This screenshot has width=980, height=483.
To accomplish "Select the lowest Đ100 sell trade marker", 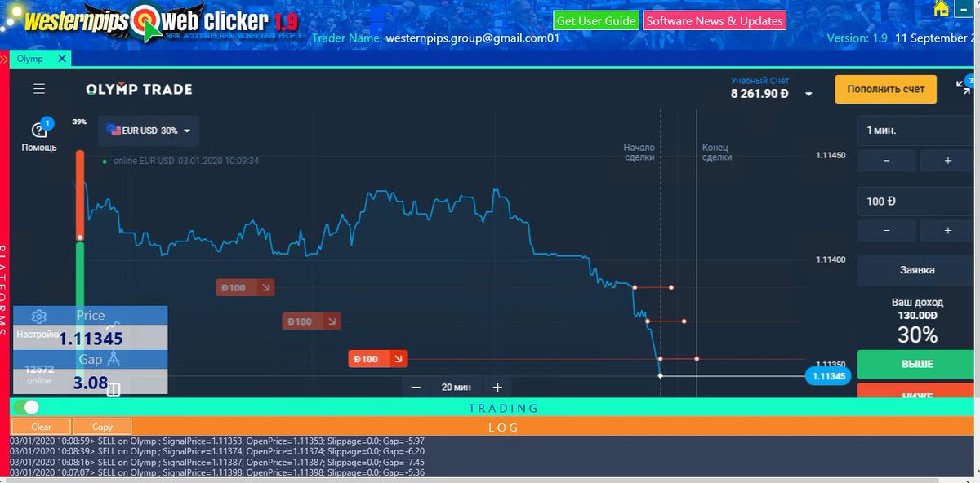I will [377, 359].
